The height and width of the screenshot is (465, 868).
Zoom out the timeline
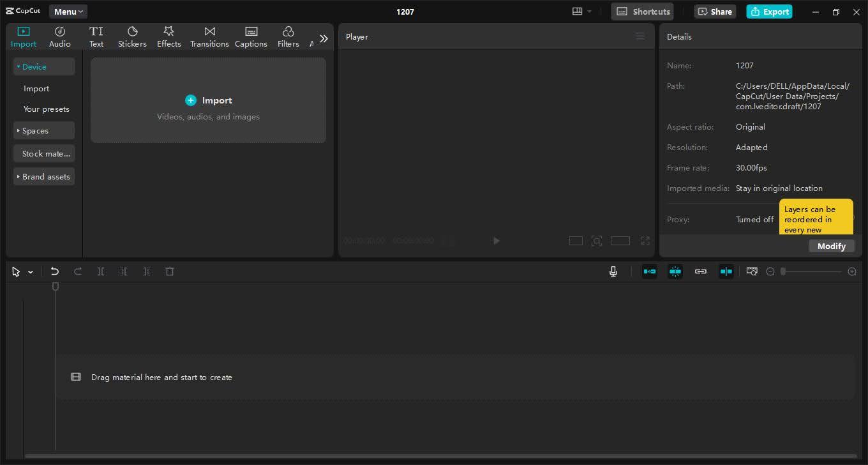(770, 271)
